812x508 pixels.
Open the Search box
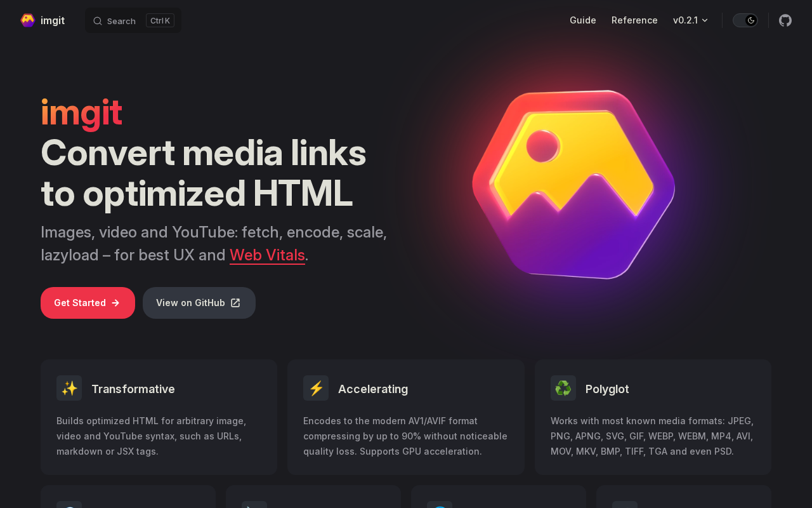133,20
